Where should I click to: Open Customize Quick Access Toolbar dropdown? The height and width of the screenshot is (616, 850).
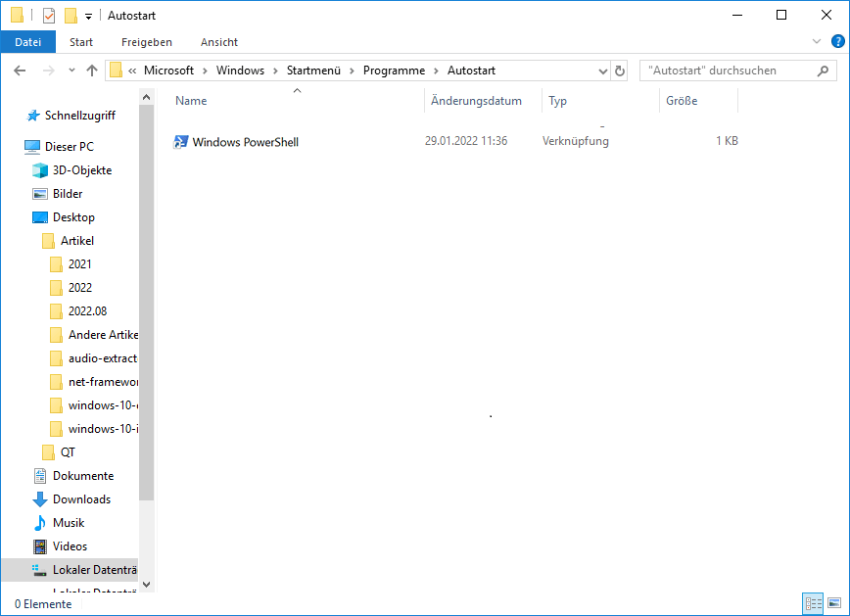88,17
